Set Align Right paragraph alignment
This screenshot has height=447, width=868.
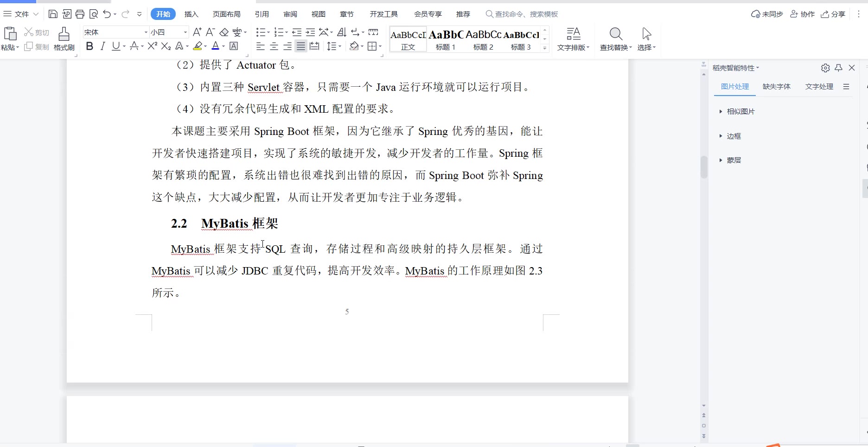[x=287, y=46]
